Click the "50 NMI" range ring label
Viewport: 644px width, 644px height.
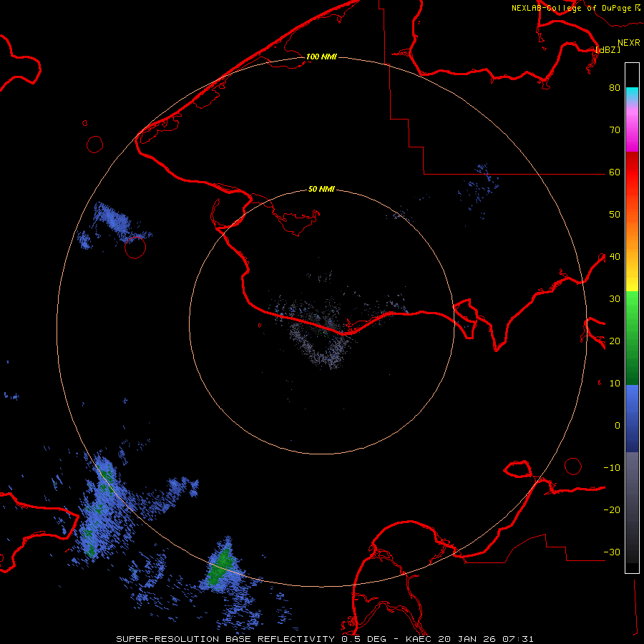pyautogui.click(x=321, y=190)
